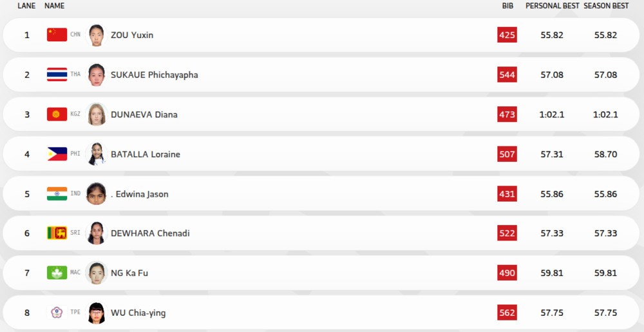Viewport: 644px width, 332px height.
Task: Open WU Chia-ying's athlete page
Action: 138,313
